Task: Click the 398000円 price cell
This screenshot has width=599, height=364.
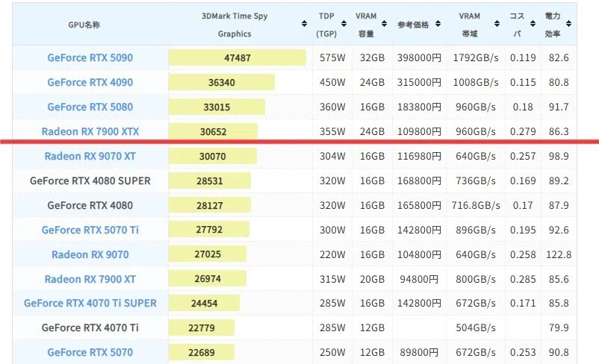Action: [x=419, y=57]
